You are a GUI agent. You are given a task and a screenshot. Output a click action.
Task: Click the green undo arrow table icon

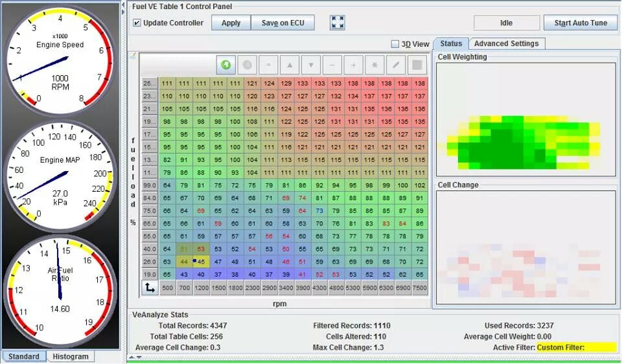pyautogui.click(x=226, y=65)
